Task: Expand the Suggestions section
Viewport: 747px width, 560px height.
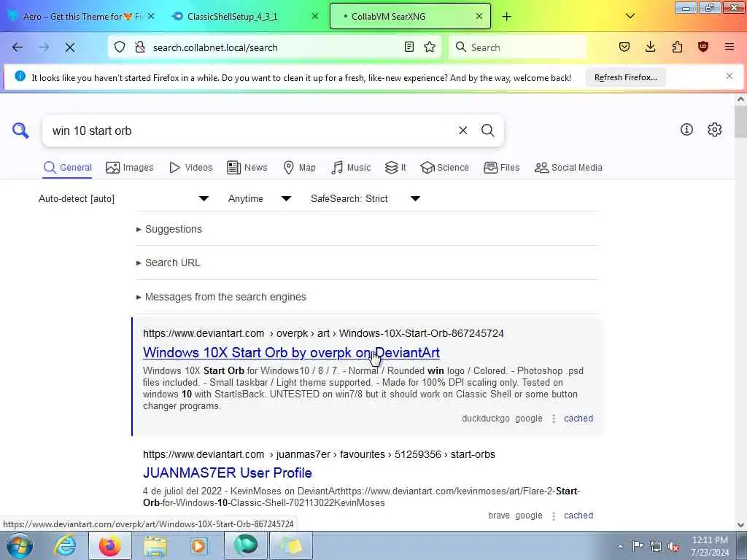Action: click(x=169, y=229)
